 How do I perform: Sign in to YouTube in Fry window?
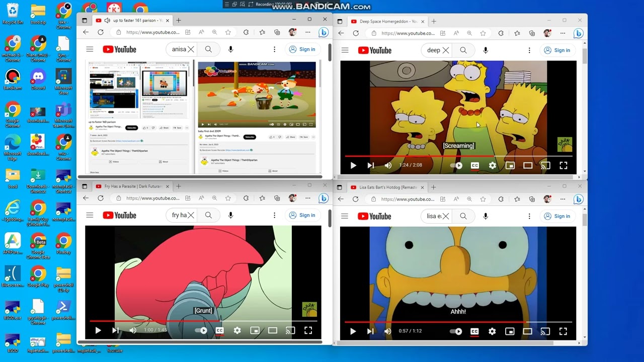302,215
